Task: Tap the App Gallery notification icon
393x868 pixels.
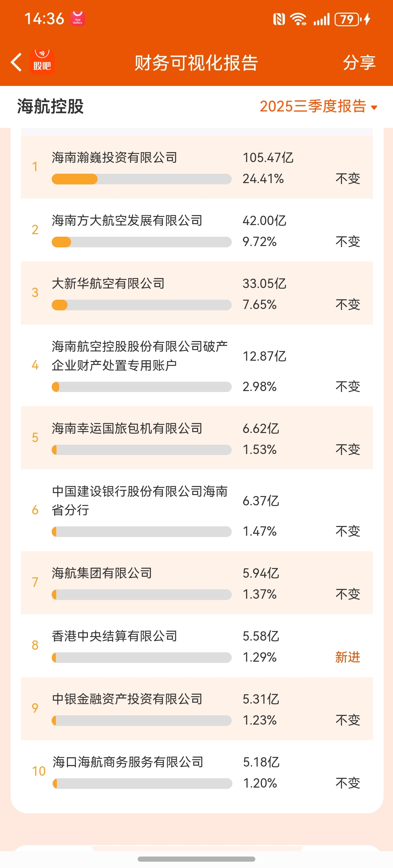Action: (78, 18)
